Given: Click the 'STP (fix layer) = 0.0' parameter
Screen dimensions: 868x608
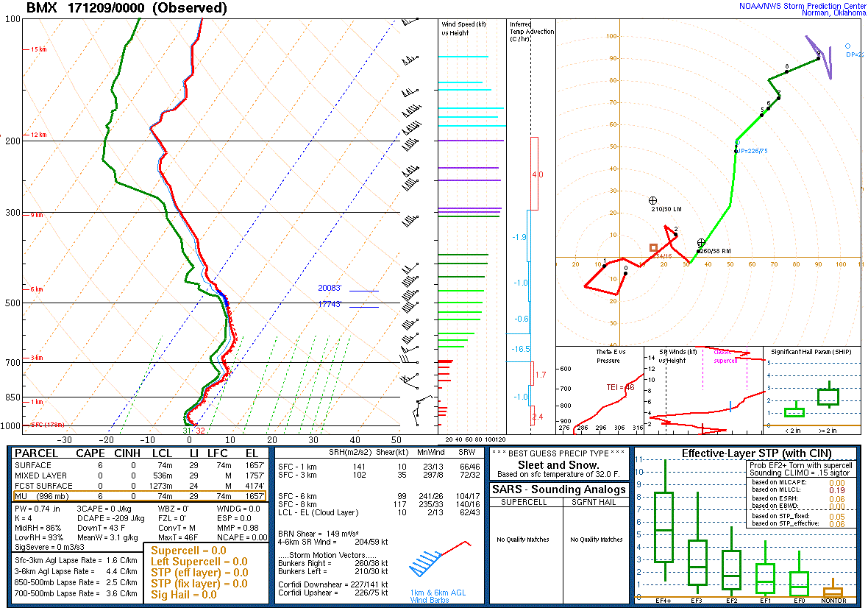Looking at the screenshot, I should pos(199,584).
